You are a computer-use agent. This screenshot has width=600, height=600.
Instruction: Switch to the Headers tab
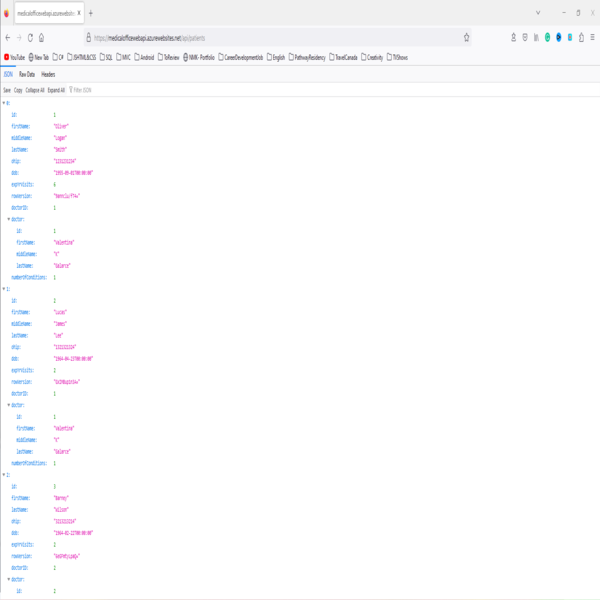(x=48, y=74)
